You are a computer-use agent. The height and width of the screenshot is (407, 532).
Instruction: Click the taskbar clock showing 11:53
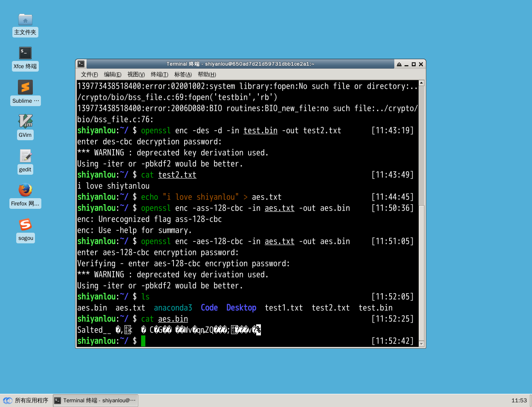click(519, 401)
